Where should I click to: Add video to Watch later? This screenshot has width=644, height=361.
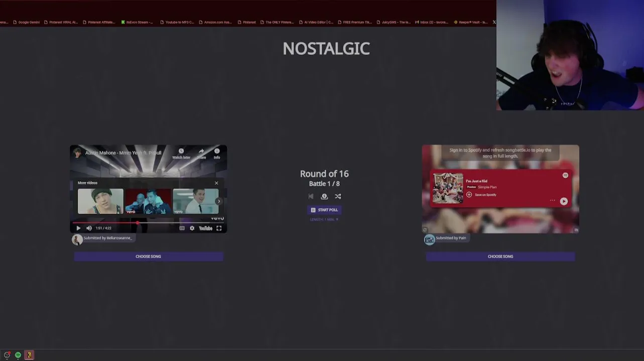(x=181, y=153)
